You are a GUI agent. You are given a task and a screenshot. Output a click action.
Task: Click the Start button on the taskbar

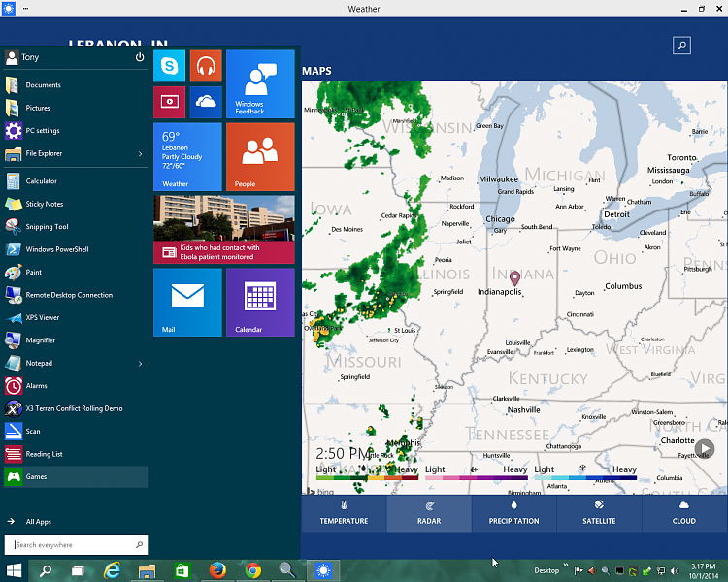point(14,571)
